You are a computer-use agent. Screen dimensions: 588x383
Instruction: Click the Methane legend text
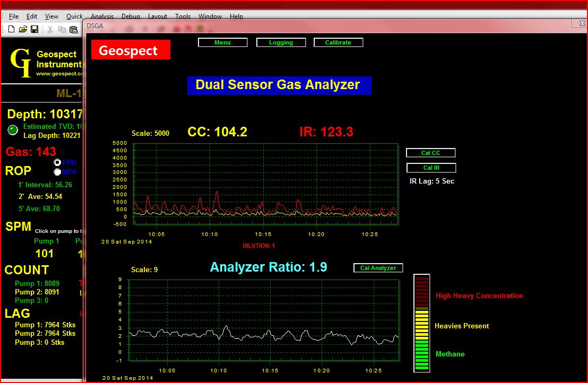[450, 354]
